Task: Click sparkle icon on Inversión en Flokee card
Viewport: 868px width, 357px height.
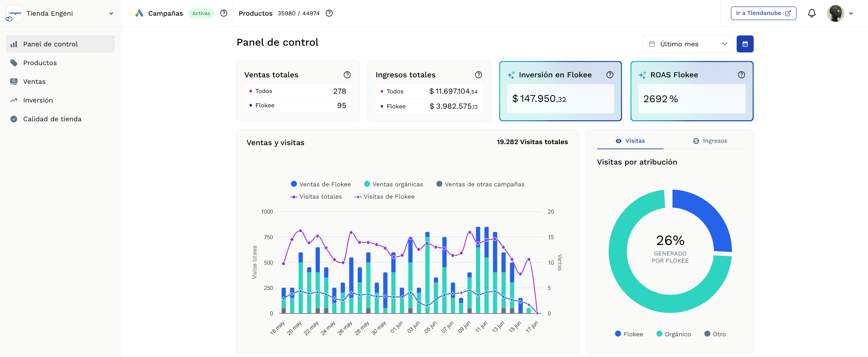Action: pyautogui.click(x=511, y=75)
